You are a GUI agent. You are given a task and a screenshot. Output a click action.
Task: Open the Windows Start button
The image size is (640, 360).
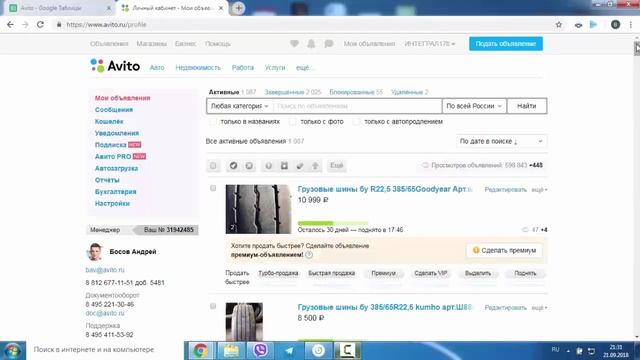(x=13, y=350)
